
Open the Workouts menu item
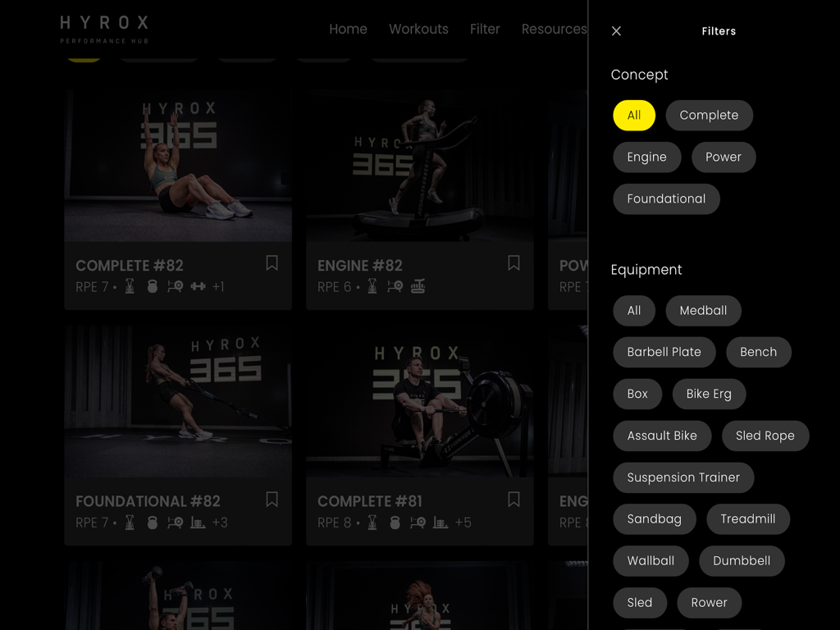418,29
